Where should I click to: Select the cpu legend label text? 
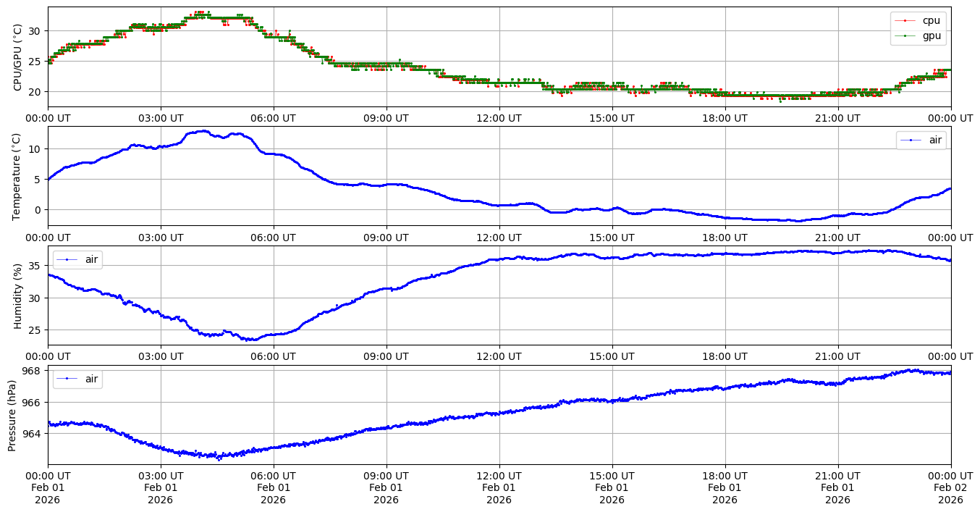932,21
